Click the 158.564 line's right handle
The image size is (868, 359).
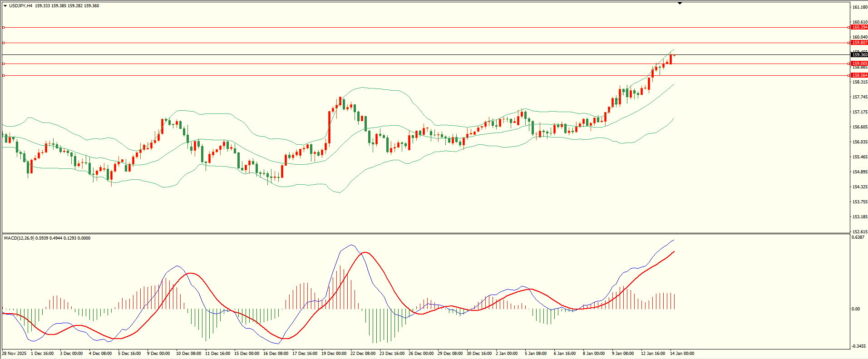848,76
